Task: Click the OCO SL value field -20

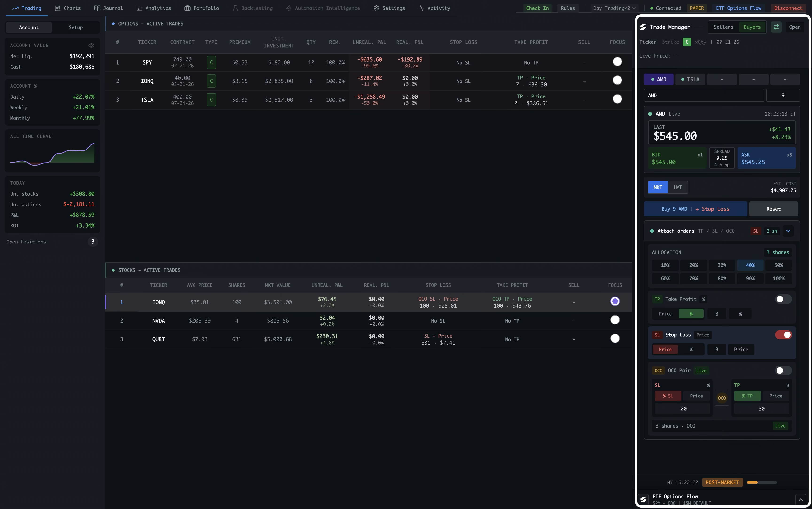Action: click(x=682, y=409)
